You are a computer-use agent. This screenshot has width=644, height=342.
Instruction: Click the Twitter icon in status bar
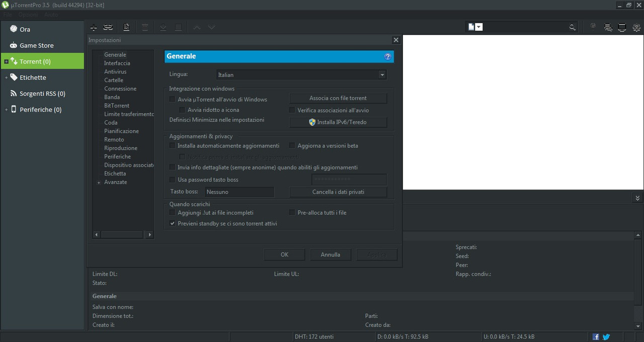pos(606,336)
